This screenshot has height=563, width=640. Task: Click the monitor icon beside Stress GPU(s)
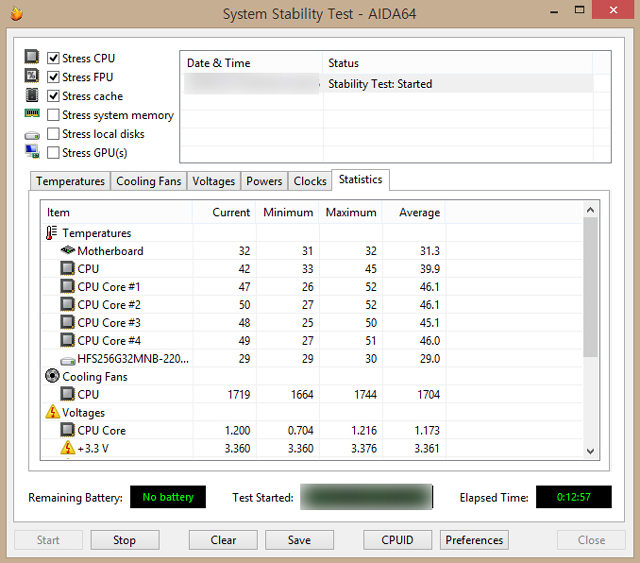coord(32,151)
